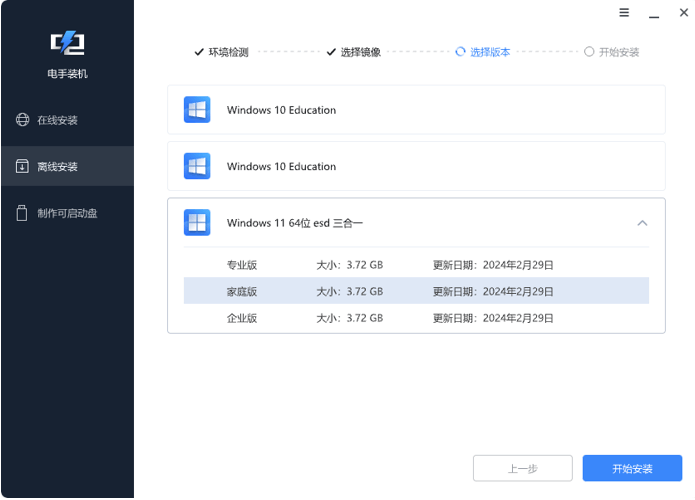Click the USB drive icon for 制作可启动盘
695x500 pixels.
coord(22,213)
